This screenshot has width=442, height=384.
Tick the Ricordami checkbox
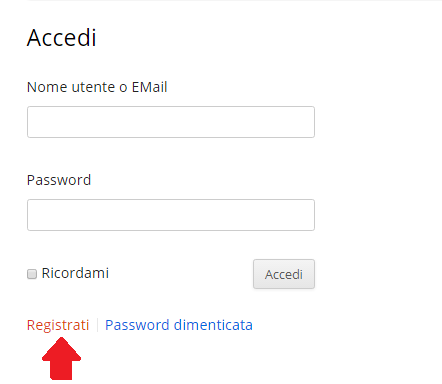tap(32, 274)
